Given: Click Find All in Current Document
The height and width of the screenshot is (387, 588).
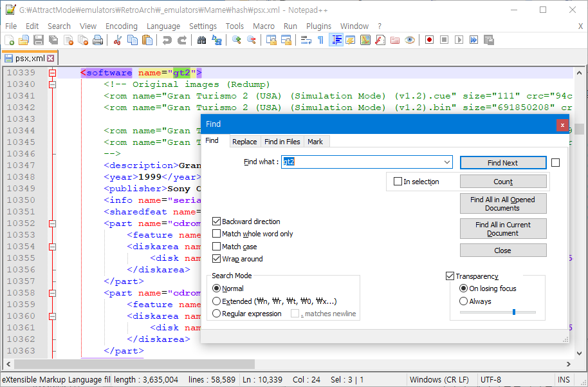Looking at the screenshot, I should point(503,229).
